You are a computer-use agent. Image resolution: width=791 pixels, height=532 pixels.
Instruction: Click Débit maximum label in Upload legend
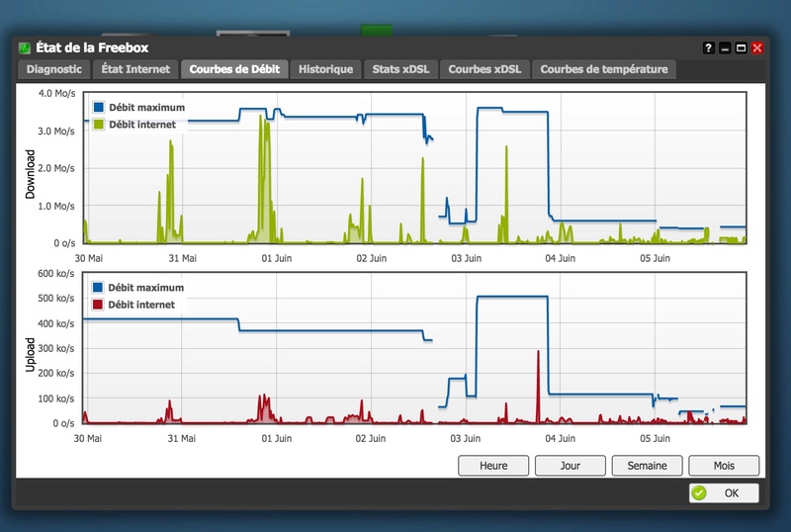[145, 287]
